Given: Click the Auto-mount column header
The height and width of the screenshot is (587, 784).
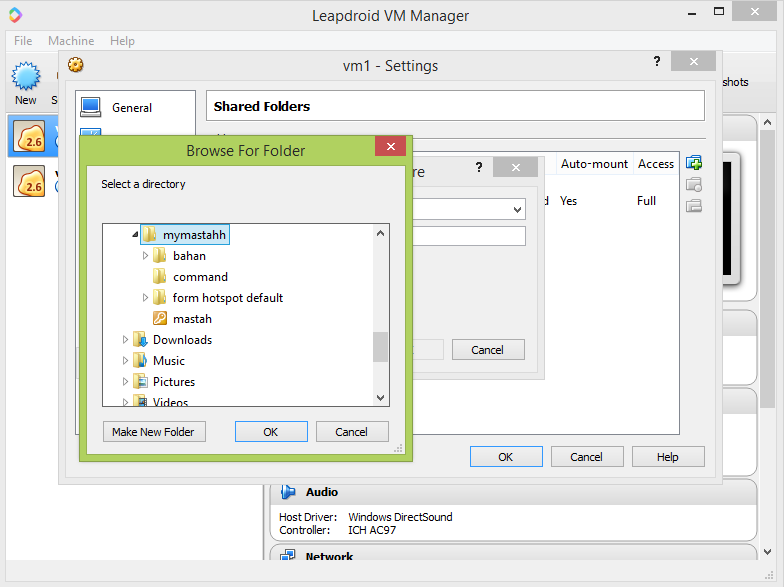Looking at the screenshot, I should pos(594,164).
